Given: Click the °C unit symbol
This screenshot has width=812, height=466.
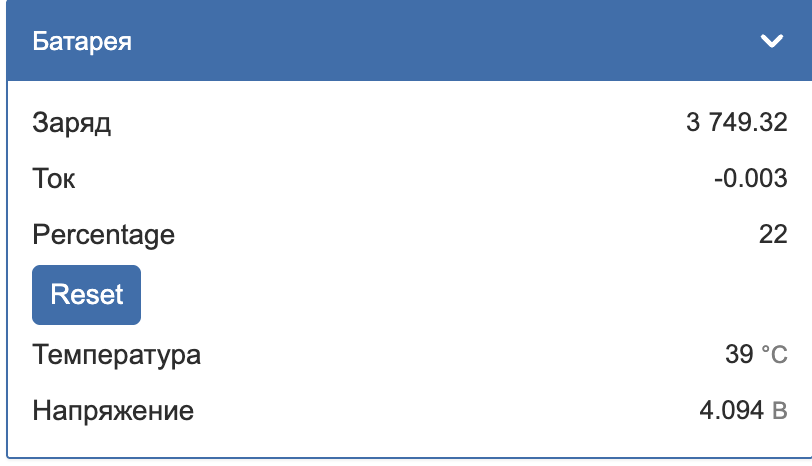Looking at the screenshot, I should pos(774,355).
